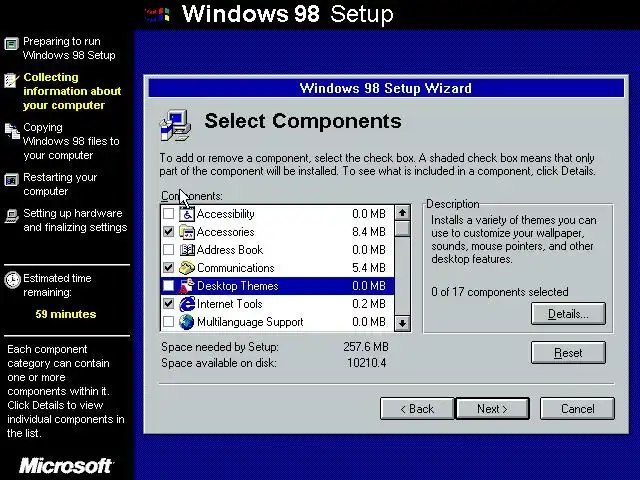Select the Accessories row label
The width and height of the screenshot is (640, 480).
(x=225, y=232)
